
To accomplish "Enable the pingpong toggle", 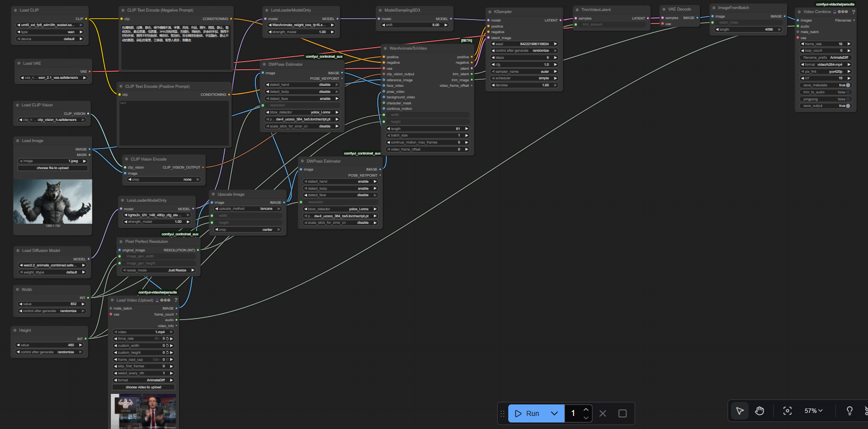I will (x=847, y=99).
